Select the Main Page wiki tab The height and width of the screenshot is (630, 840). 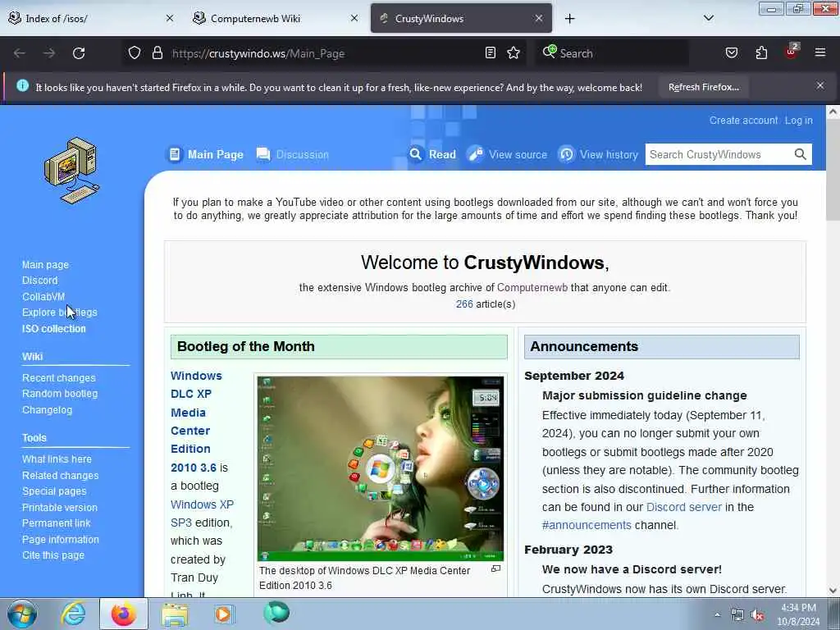tap(205, 154)
